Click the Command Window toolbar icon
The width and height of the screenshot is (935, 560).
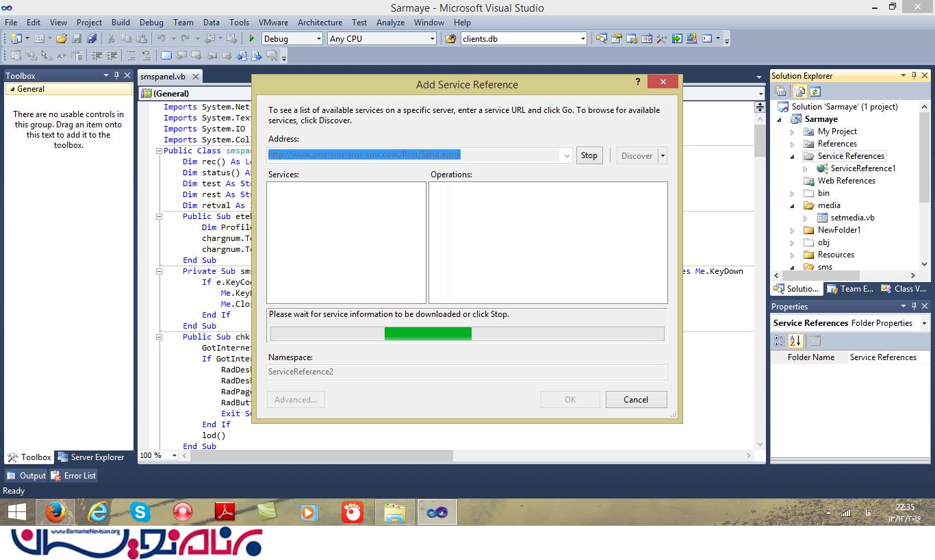707,39
